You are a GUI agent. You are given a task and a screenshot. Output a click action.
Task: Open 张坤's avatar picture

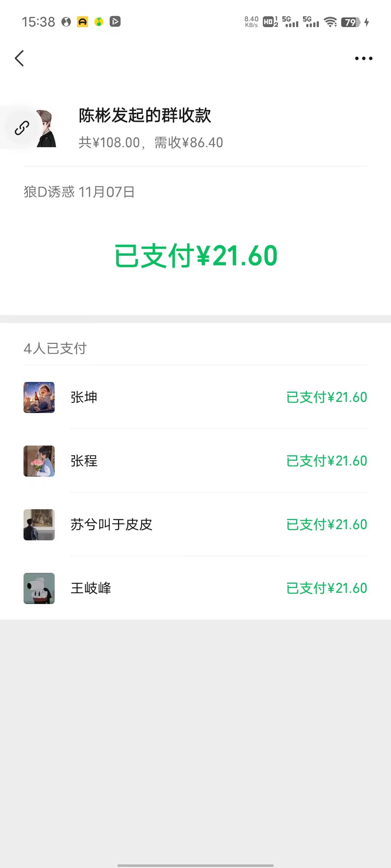point(39,397)
